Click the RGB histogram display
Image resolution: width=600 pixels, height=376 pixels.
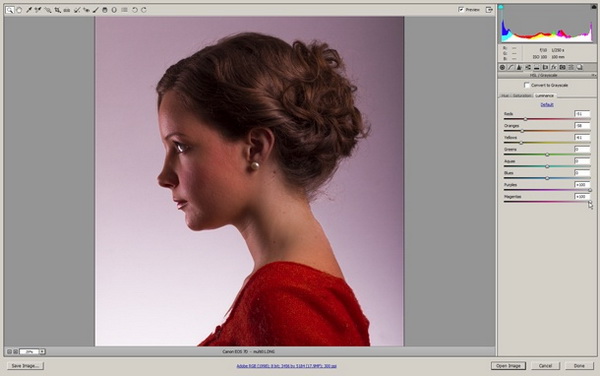(547, 24)
